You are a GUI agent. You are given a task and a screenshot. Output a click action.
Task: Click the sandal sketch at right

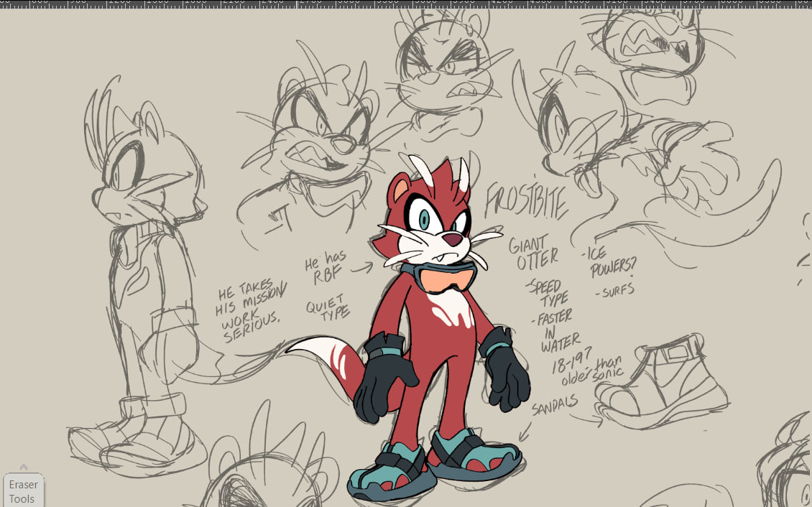pyautogui.click(x=660, y=381)
